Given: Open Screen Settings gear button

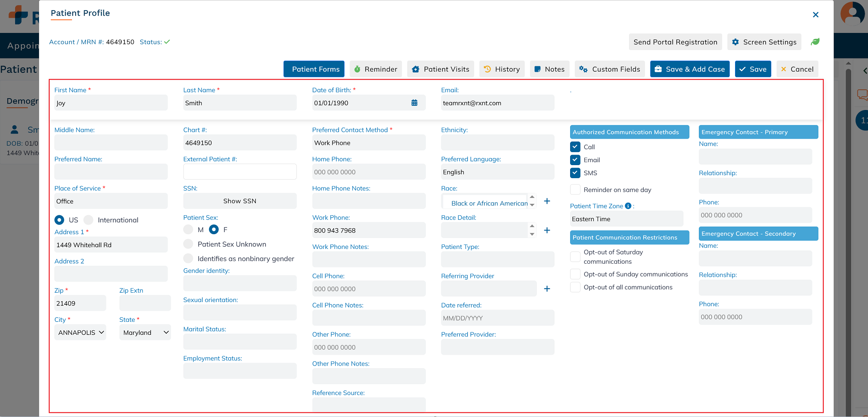Looking at the screenshot, I should pos(764,42).
